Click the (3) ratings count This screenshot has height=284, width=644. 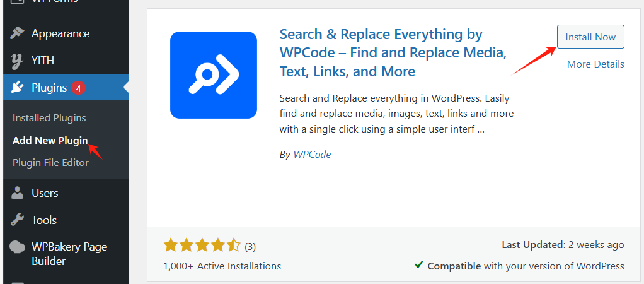[x=250, y=247]
